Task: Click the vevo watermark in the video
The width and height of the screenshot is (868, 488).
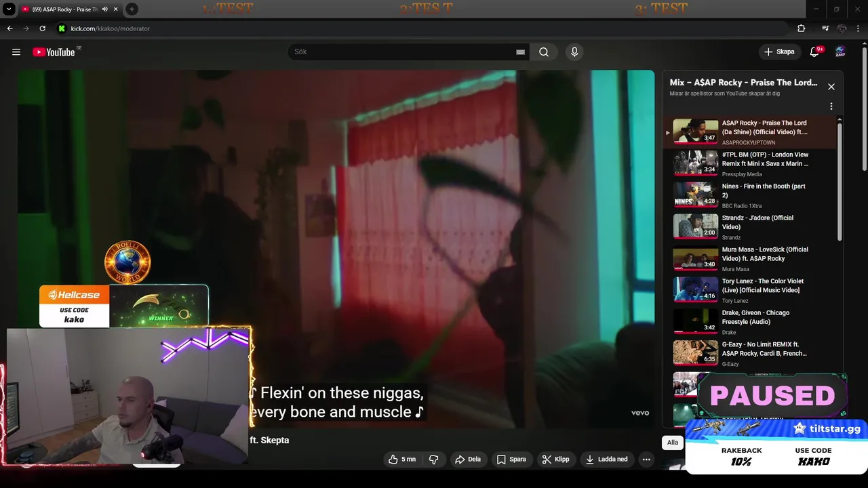Action: click(640, 413)
